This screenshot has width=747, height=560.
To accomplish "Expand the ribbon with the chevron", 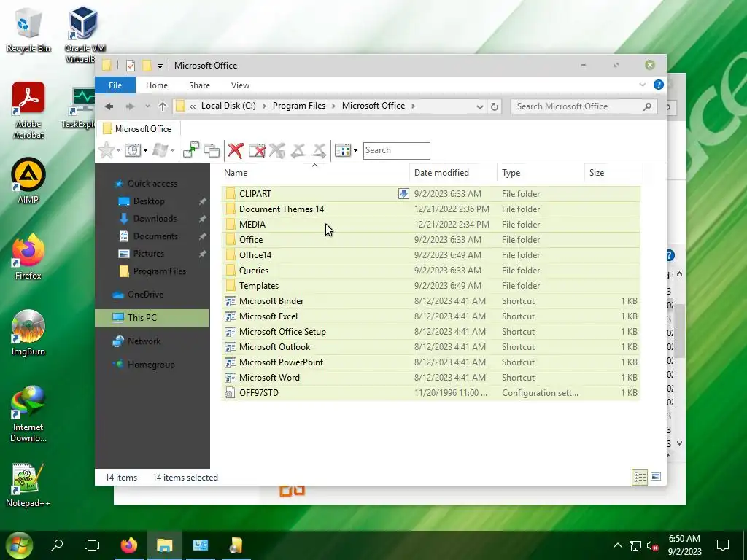I will pos(642,85).
